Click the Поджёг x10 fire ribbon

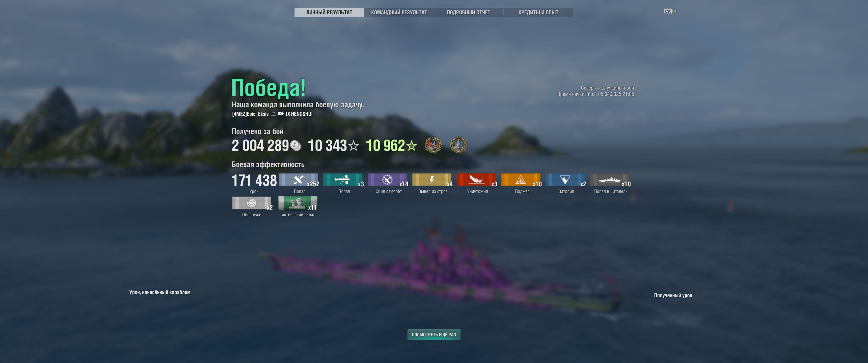(x=521, y=180)
